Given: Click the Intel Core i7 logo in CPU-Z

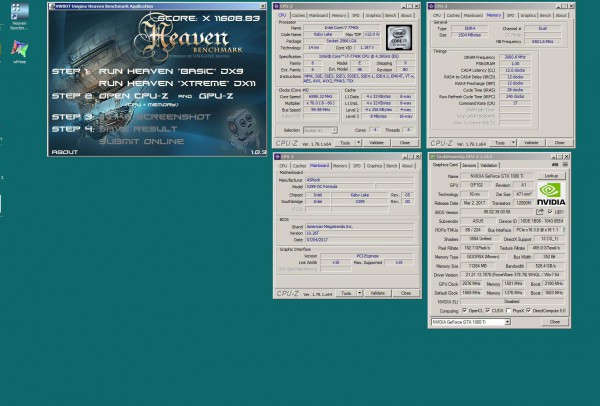Looking at the screenshot, I should click(399, 38).
